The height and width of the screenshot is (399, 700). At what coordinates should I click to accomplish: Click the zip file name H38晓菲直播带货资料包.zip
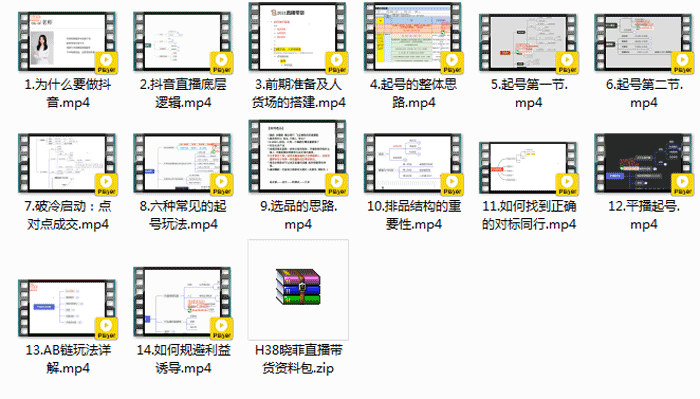click(298, 359)
